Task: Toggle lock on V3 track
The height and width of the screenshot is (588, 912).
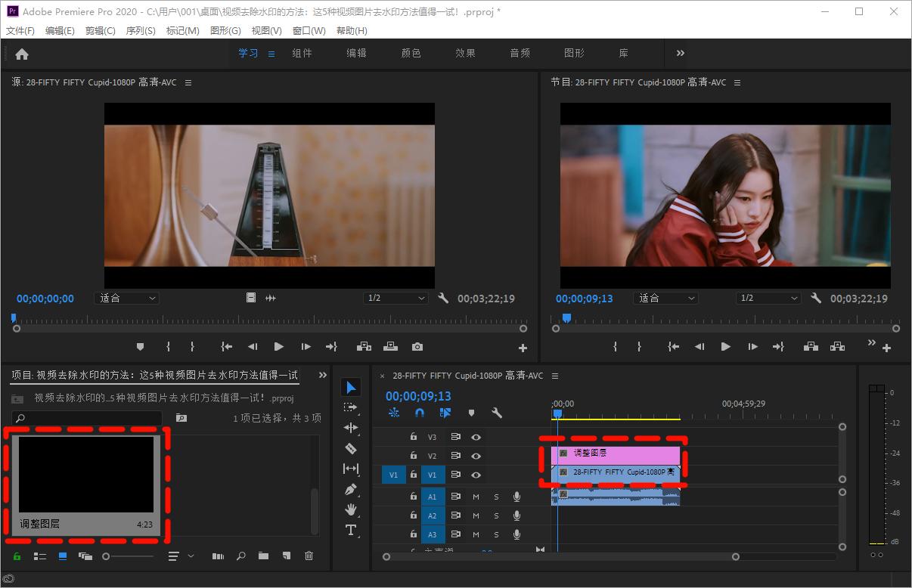Action: coord(414,437)
